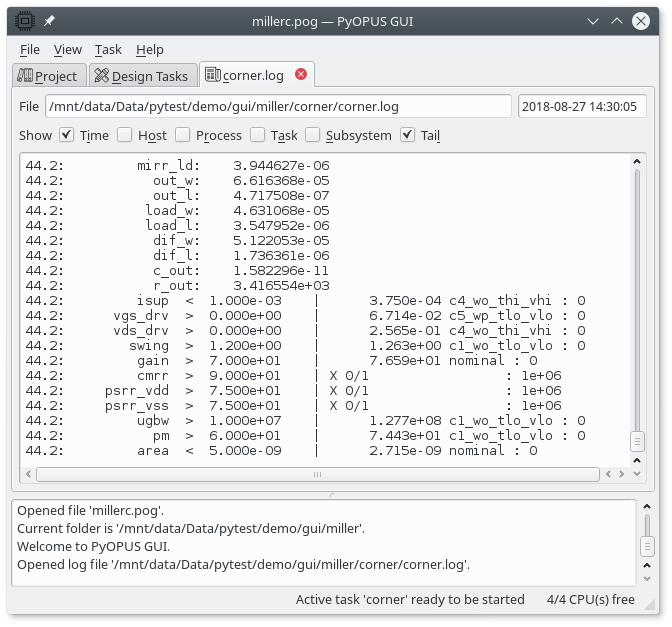Tick the Process checkbox
The height and width of the screenshot is (627, 672).
183,135
